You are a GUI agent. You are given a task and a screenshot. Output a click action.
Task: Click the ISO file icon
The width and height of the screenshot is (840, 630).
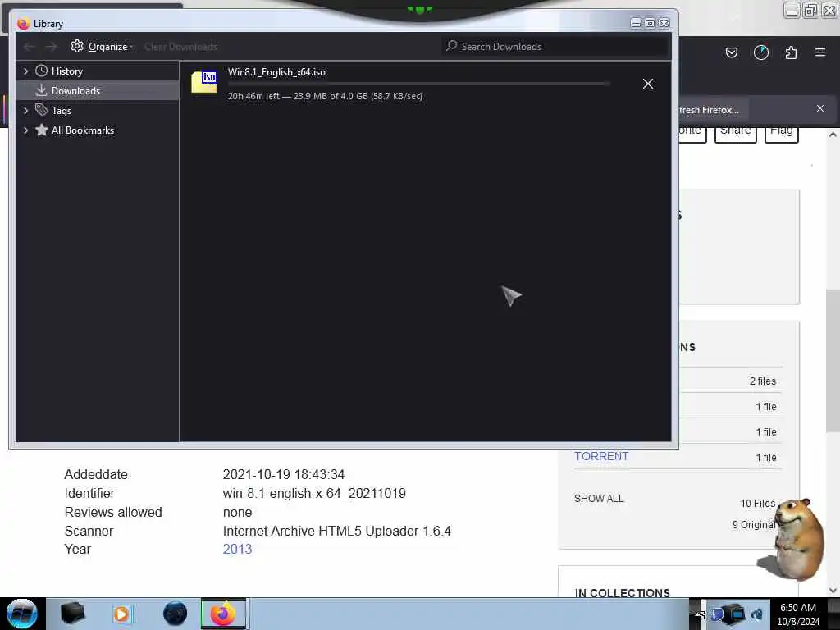[x=204, y=82]
